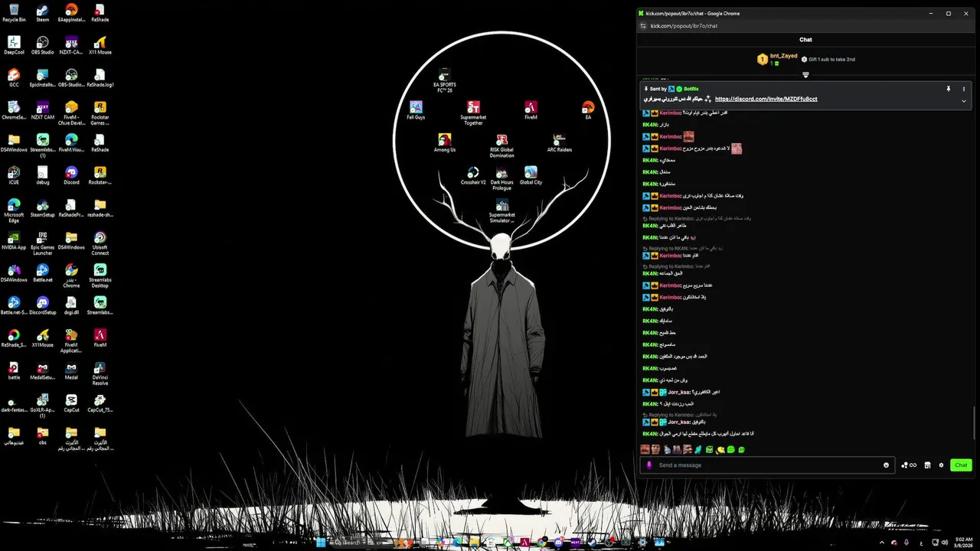Open ReShade desktop shortcut at top

pos(100,13)
